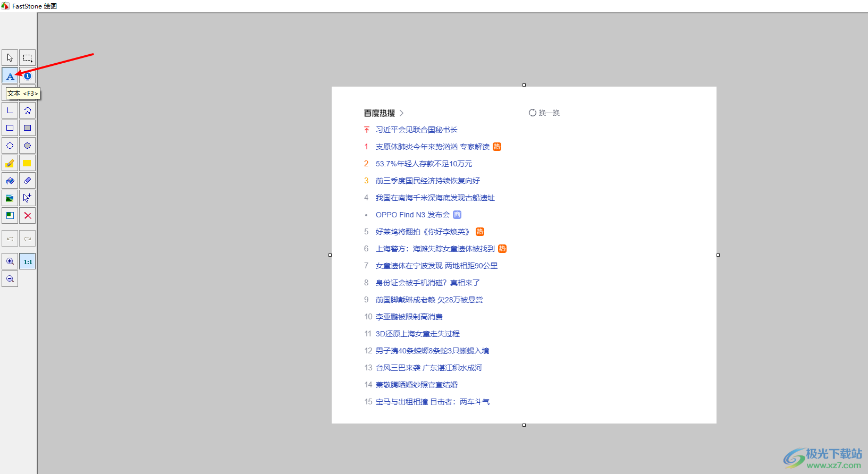Select the hollow rectangle tool
868x474 pixels.
tap(10, 128)
